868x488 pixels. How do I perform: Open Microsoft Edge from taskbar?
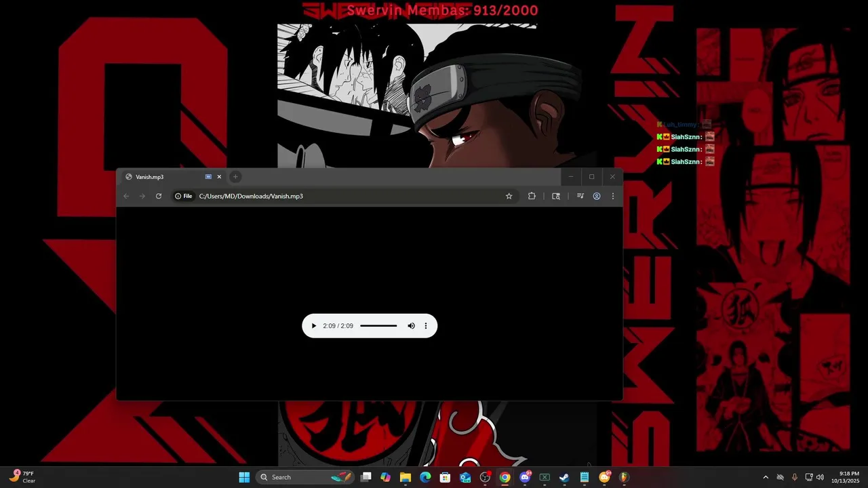425,477
